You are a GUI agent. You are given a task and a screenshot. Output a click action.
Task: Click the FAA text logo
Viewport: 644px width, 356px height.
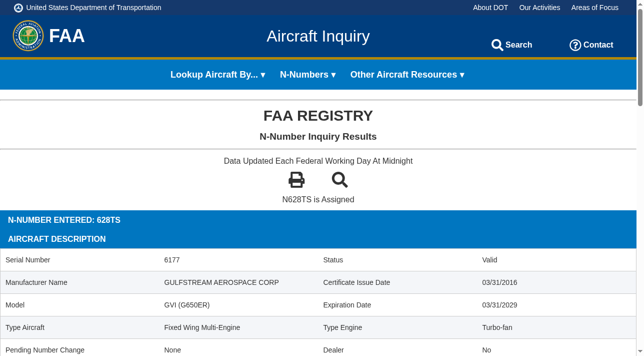(67, 36)
